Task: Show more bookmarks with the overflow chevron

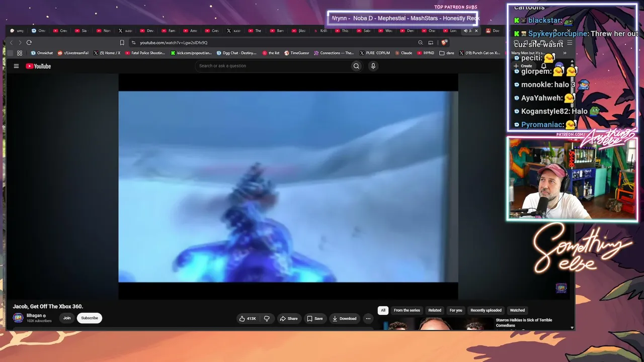Action: (x=565, y=53)
